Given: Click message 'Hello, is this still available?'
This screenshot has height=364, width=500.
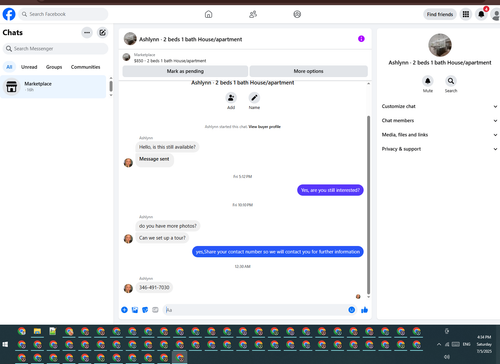Looking at the screenshot, I should pos(167,147).
